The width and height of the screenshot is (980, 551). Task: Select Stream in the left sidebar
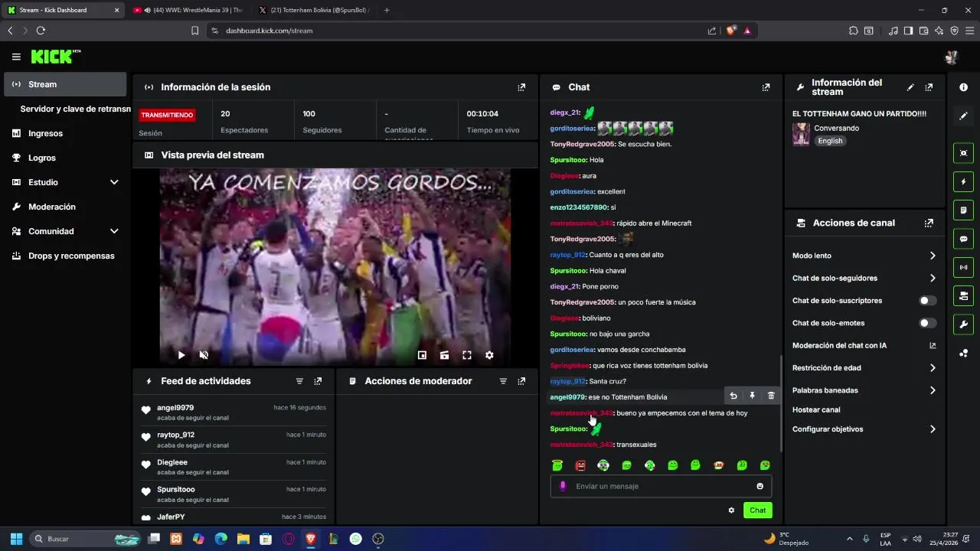click(65, 84)
